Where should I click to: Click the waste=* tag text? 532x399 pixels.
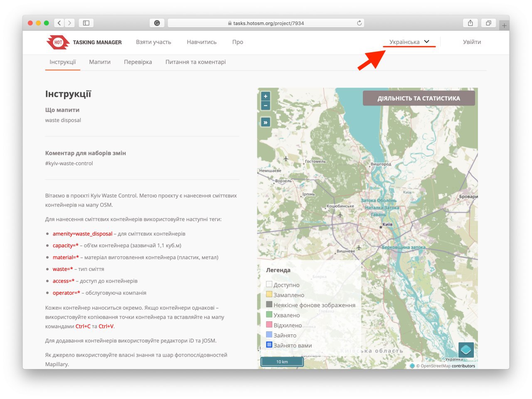(63, 269)
